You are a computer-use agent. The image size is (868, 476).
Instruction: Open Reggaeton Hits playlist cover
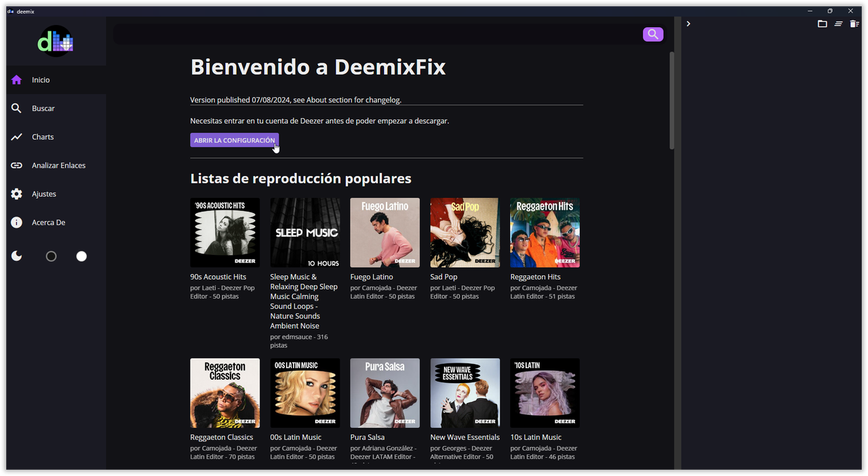pos(545,233)
